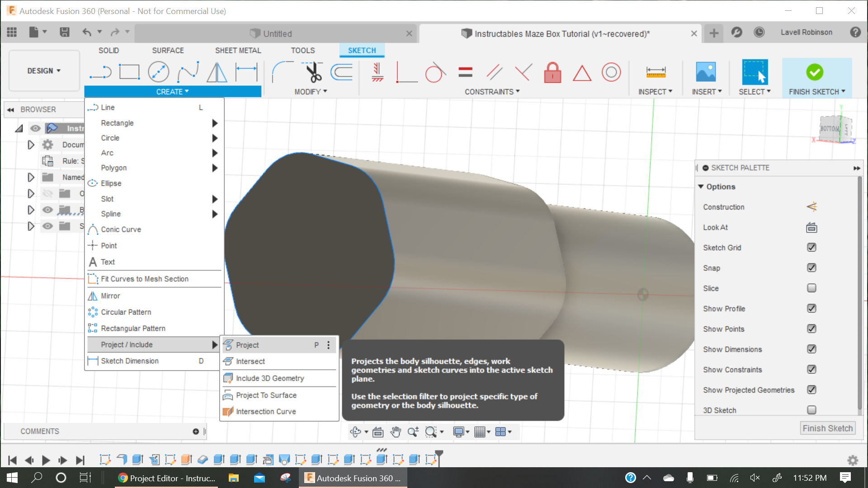868x488 pixels.
Task: Open Windows Start menu
Action: tap(12, 478)
